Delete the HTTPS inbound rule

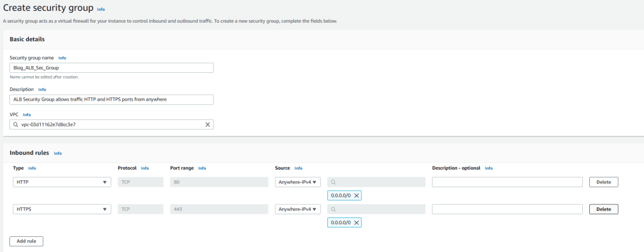604,209
